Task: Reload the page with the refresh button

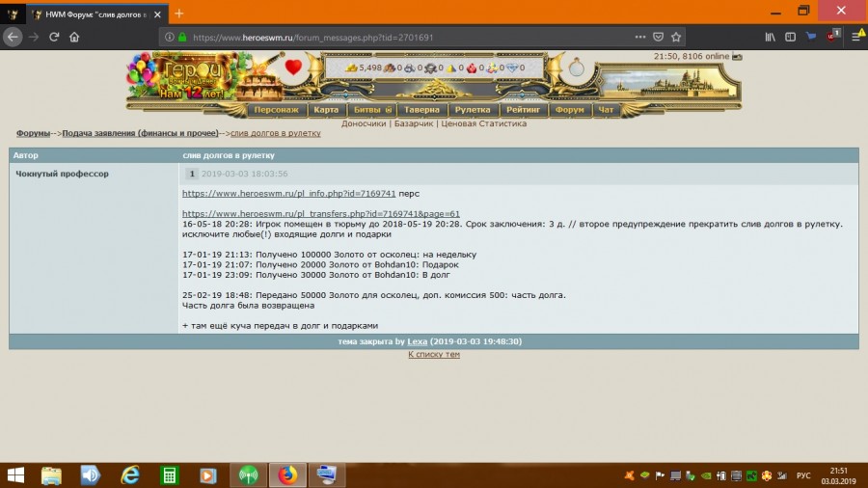Action: pos(54,37)
